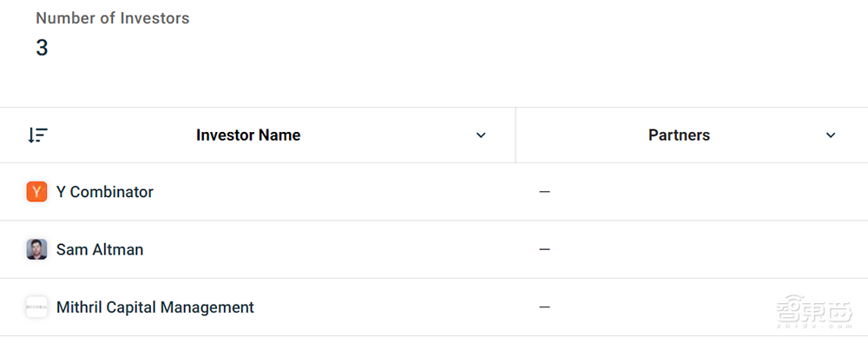Open the Sam Altman investor link
This screenshot has height=343, width=868.
pyautogui.click(x=100, y=249)
